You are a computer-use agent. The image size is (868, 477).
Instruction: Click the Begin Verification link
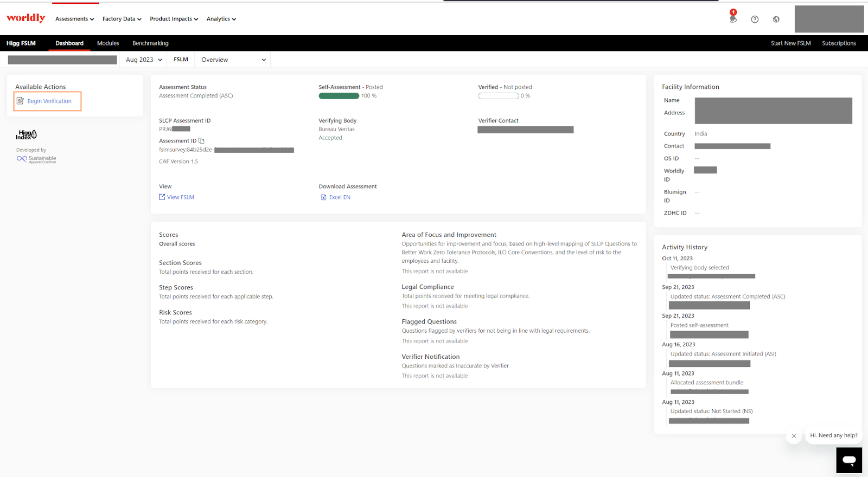point(49,101)
